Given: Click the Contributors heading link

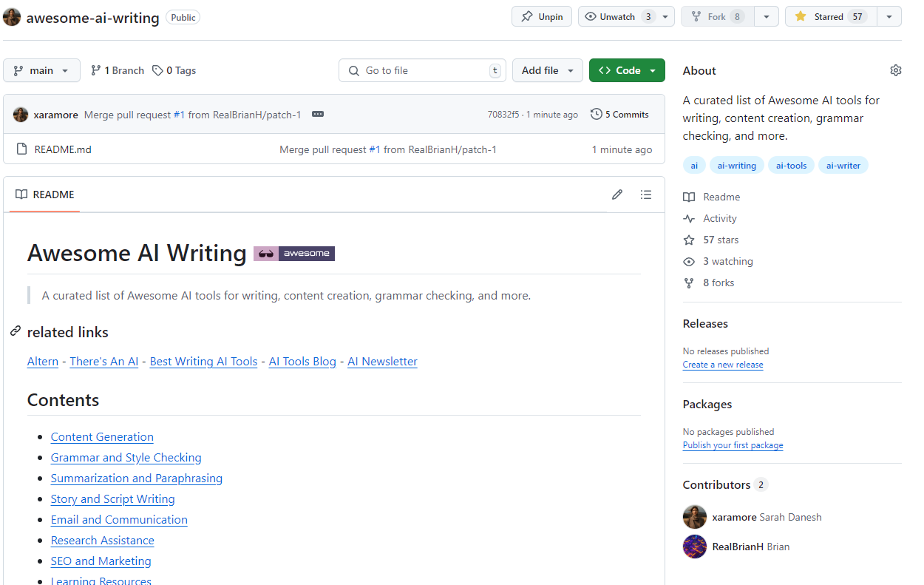Looking at the screenshot, I should pyautogui.click(x=725, y=485).
